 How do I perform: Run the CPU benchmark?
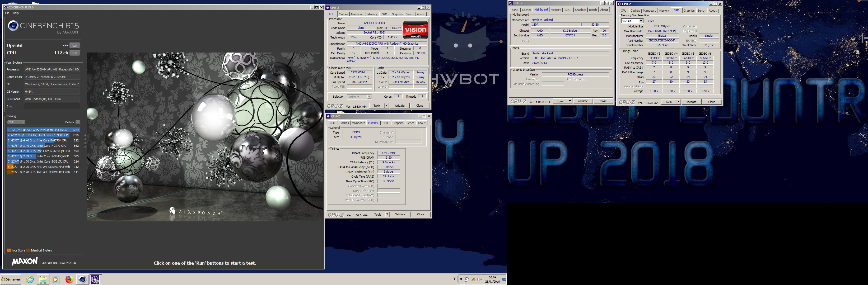point(74,53)
